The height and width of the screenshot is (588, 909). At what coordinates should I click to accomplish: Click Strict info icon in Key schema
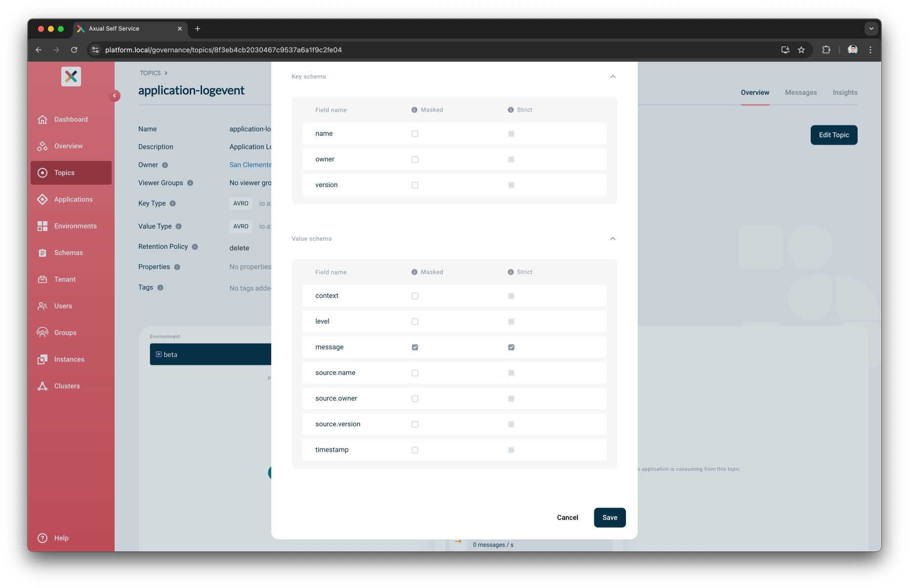511,110
